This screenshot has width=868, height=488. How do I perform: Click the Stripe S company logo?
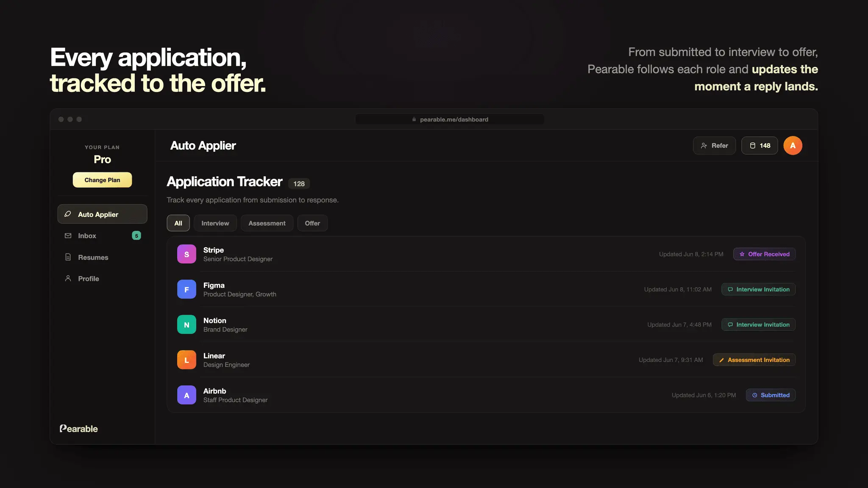point(186,254)
